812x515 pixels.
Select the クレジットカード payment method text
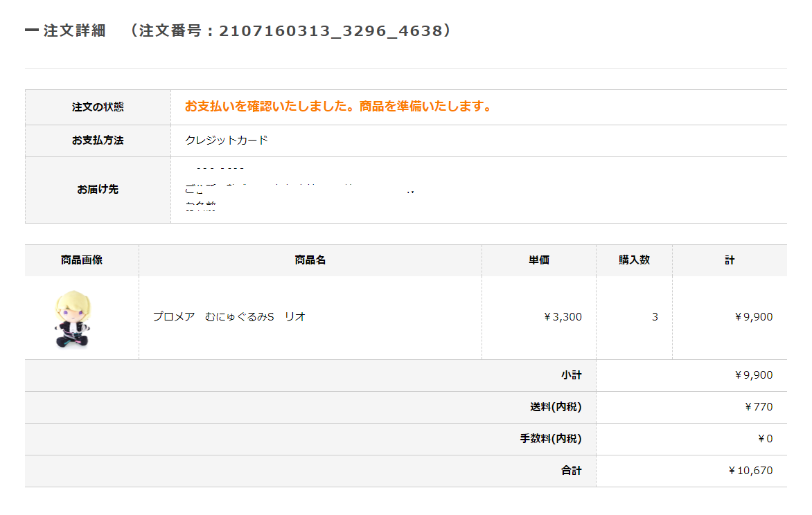click(x=227, y=141)
